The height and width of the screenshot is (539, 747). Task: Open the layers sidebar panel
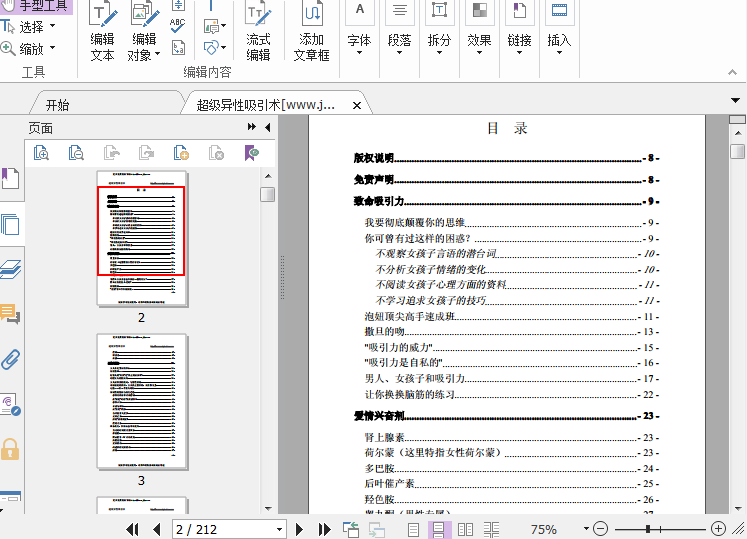tap(11, 269)
